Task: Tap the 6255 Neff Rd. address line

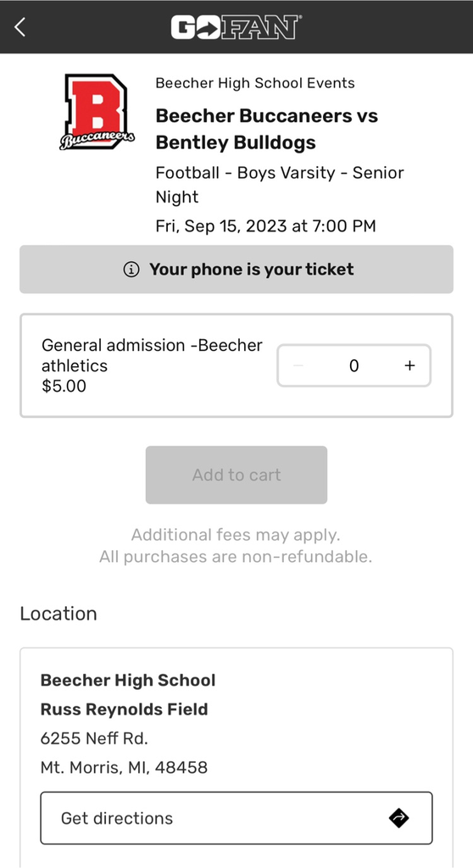Action: (x=94, y=738)
